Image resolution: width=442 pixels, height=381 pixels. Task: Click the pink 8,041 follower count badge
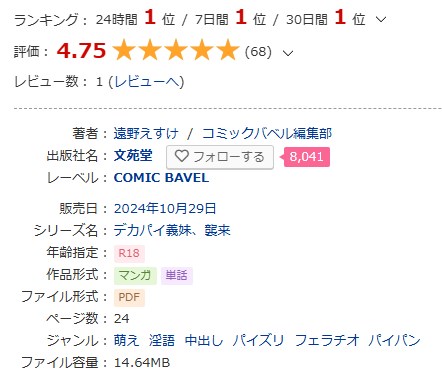click(x=306, y=157)
